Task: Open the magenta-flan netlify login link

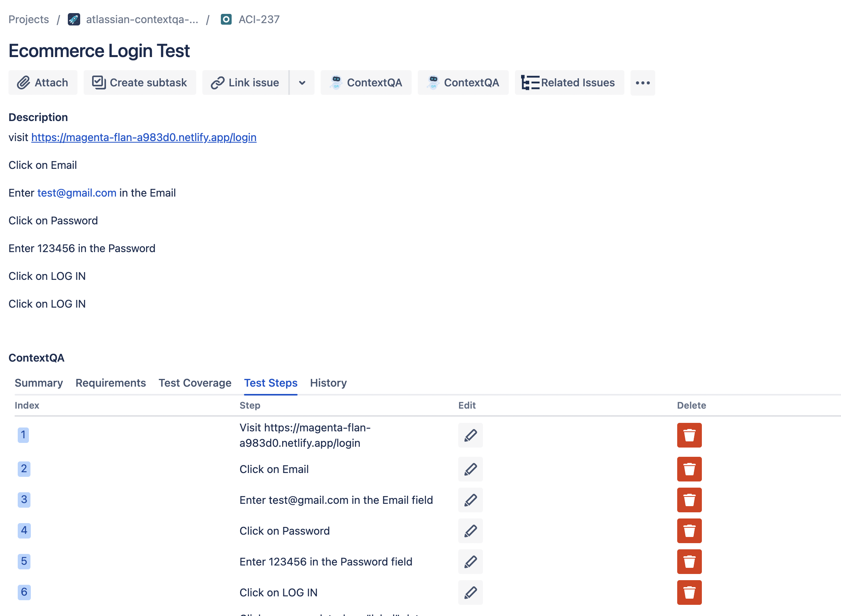Action: click(x=144, y=137)
